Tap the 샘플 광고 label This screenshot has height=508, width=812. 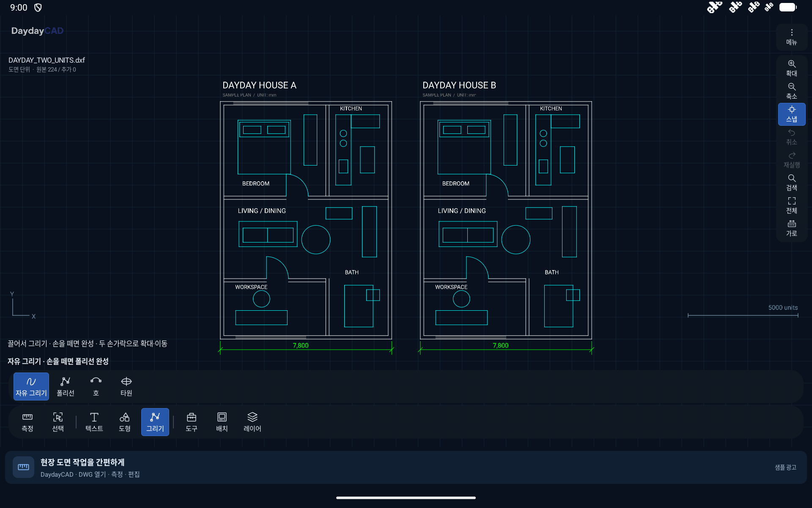[x=785, y=467]
